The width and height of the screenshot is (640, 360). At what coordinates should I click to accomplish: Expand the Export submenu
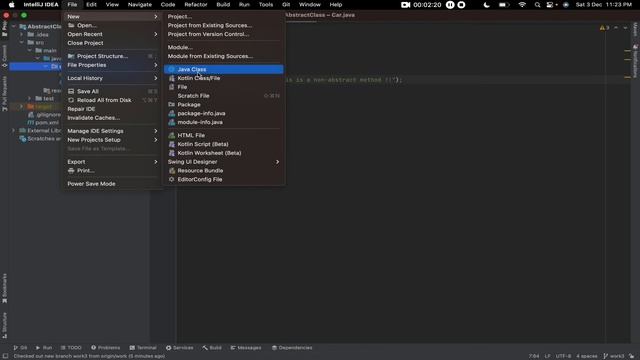click(x=112, y=162)
